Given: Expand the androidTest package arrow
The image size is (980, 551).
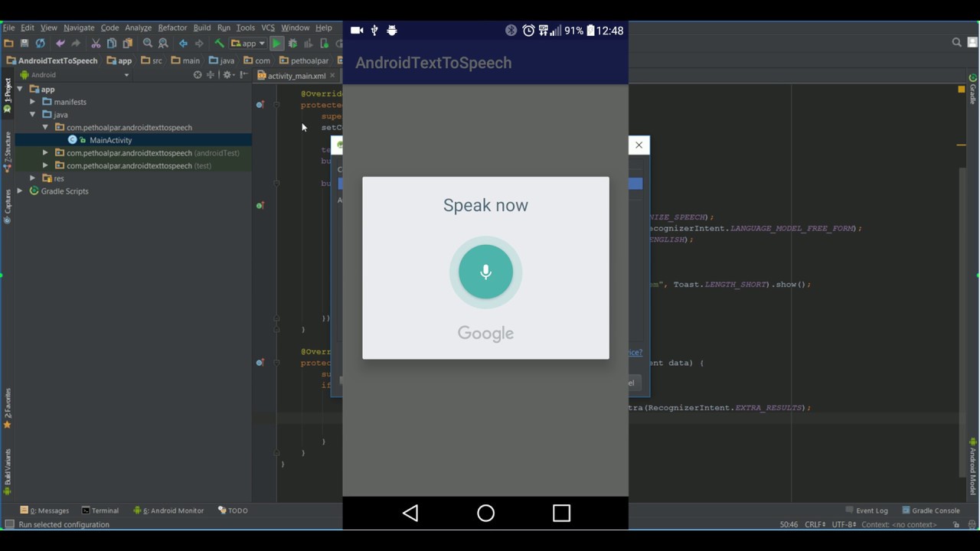Looking at the screenshot, I should click(x=45, y=153).
